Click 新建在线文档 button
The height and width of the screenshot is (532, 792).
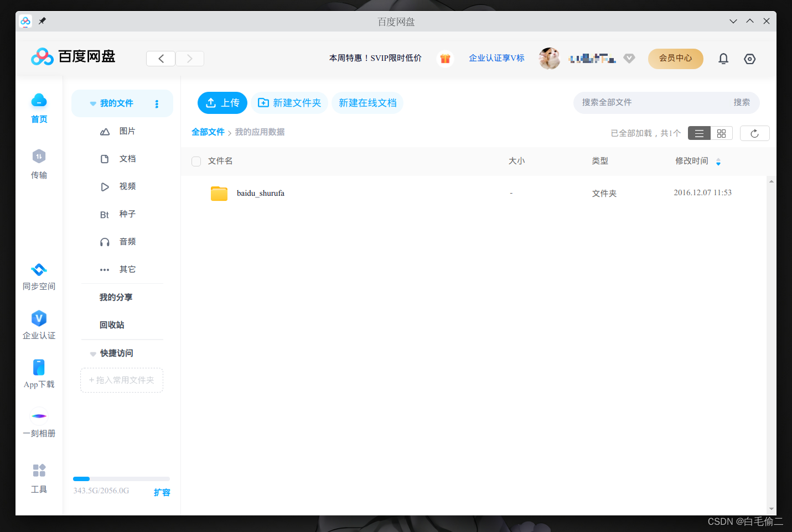point(367,103)
